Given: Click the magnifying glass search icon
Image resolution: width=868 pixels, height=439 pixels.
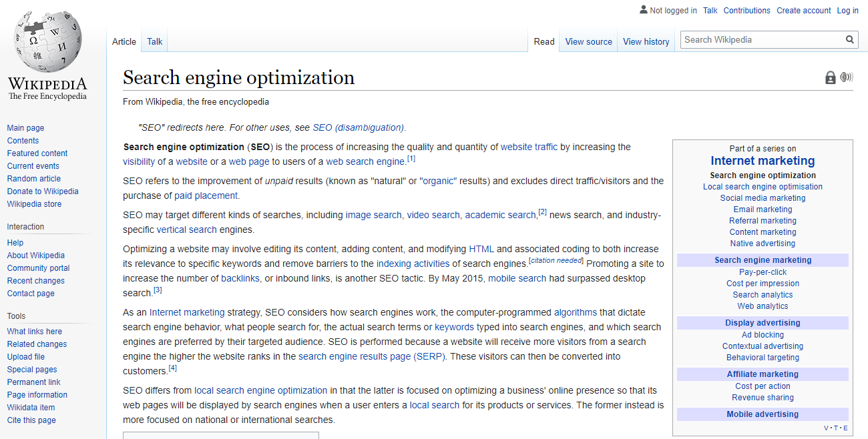Looking at the screenshot, I should [849, 39].
